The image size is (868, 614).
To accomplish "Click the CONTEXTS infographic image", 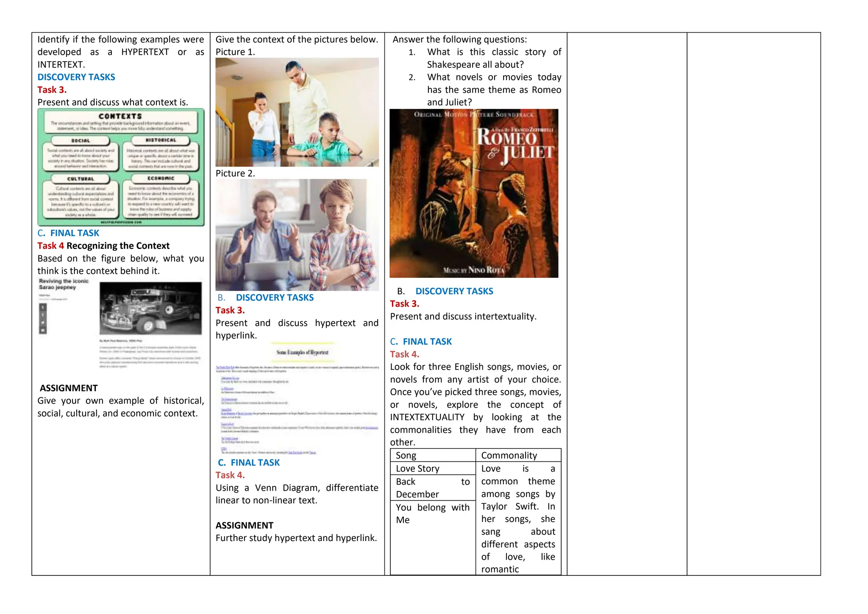I will [x=121, y=167].
